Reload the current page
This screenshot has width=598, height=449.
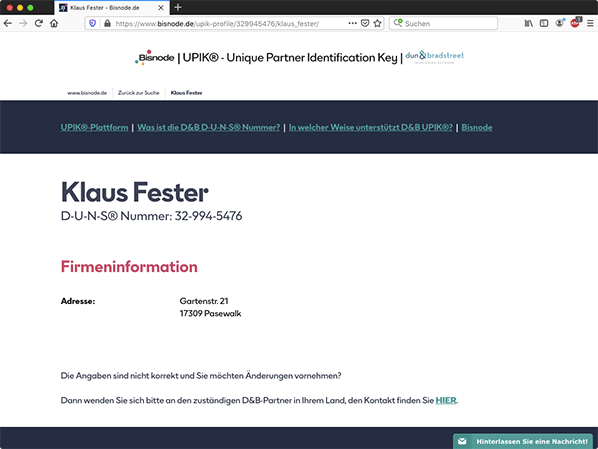[39, 23]
